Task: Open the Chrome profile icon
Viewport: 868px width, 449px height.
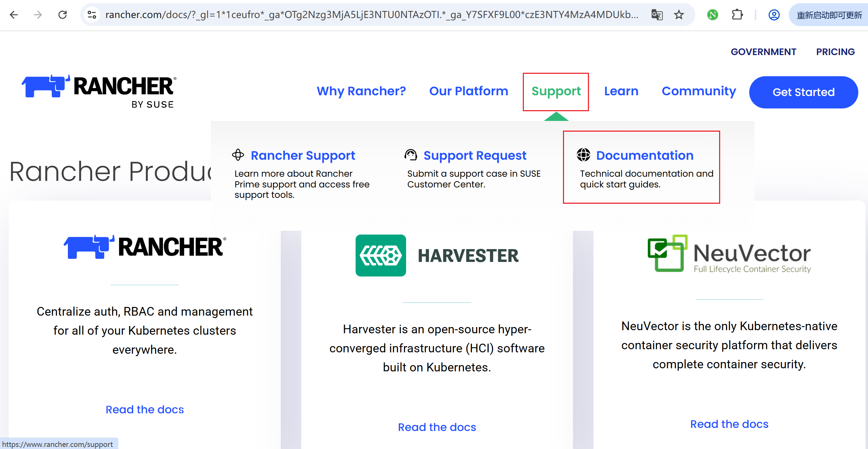Action: point(774,15)
